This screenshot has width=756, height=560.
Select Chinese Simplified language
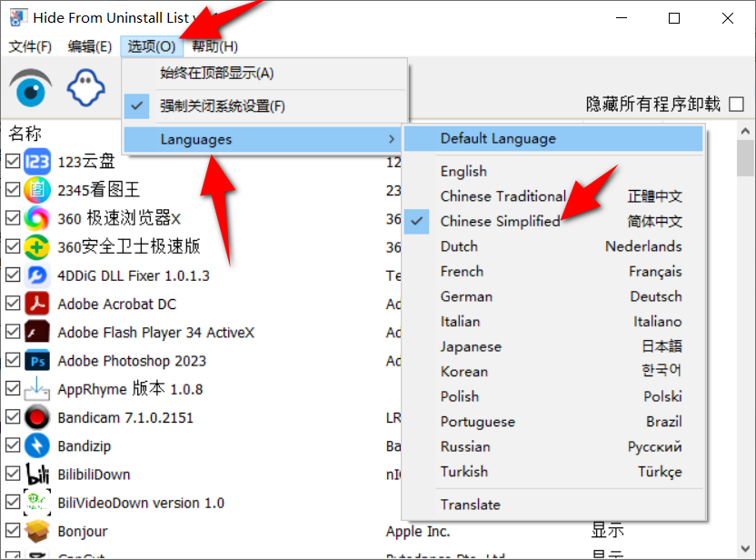[x=553, y=222]
